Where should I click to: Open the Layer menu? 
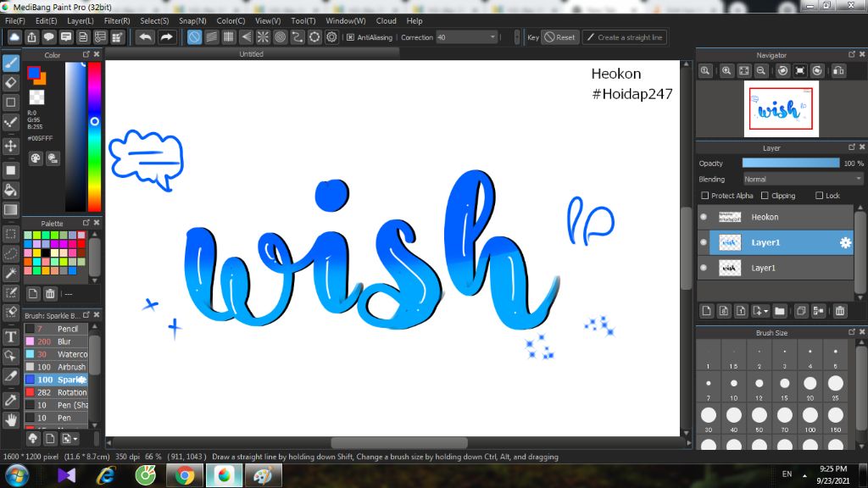pos(81,20)
